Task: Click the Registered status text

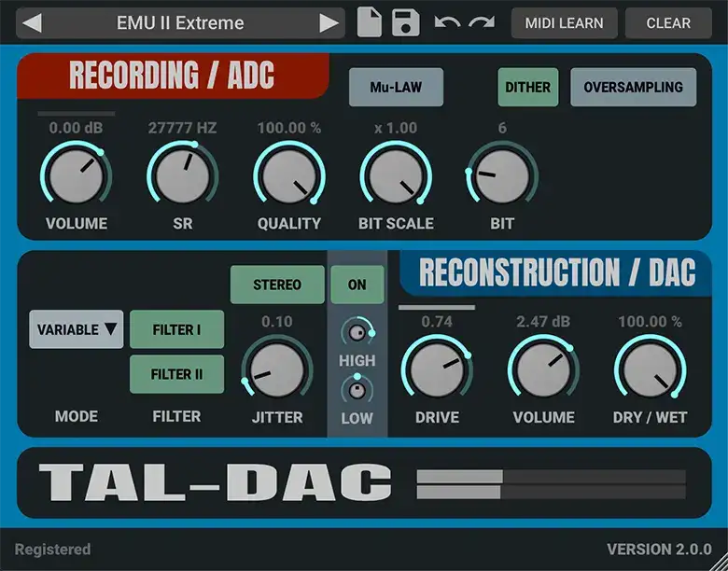Action: point(52,550)
